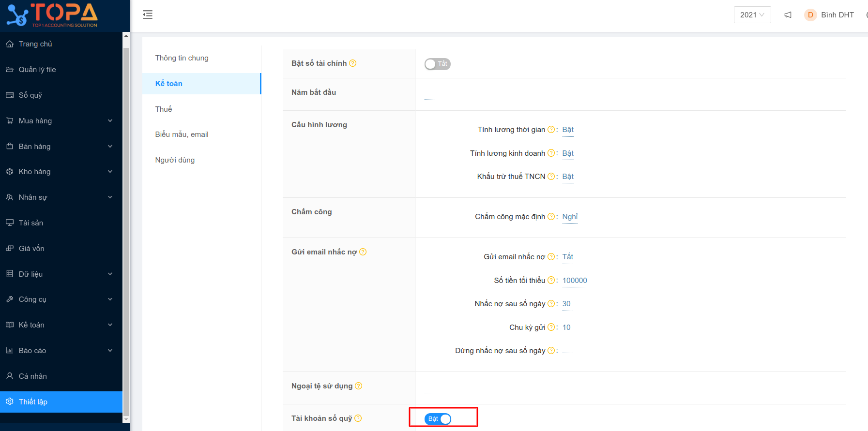Screen dimensions: 868x431
Task: Click the Tài sản monitor icon
Action: pyautogui.click(x=10, y=223)
